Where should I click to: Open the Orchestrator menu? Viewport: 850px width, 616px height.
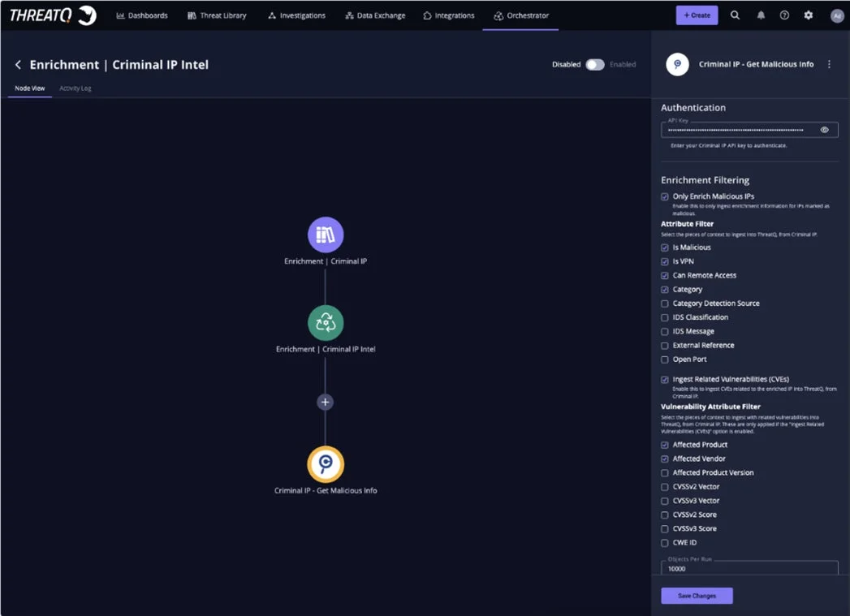tap(521, 15)
